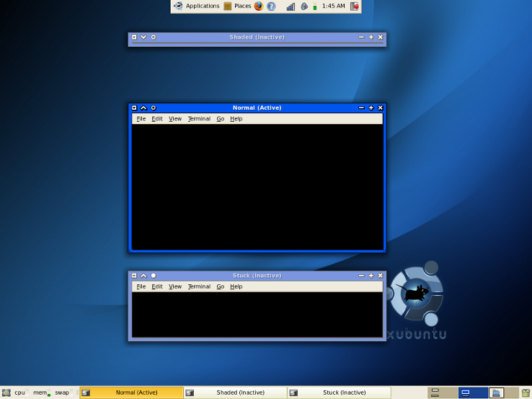The width and height of the screenshot is (532, 399).
Task: Open File menu in Normal (Active) terminal
Action: [141, 118]
